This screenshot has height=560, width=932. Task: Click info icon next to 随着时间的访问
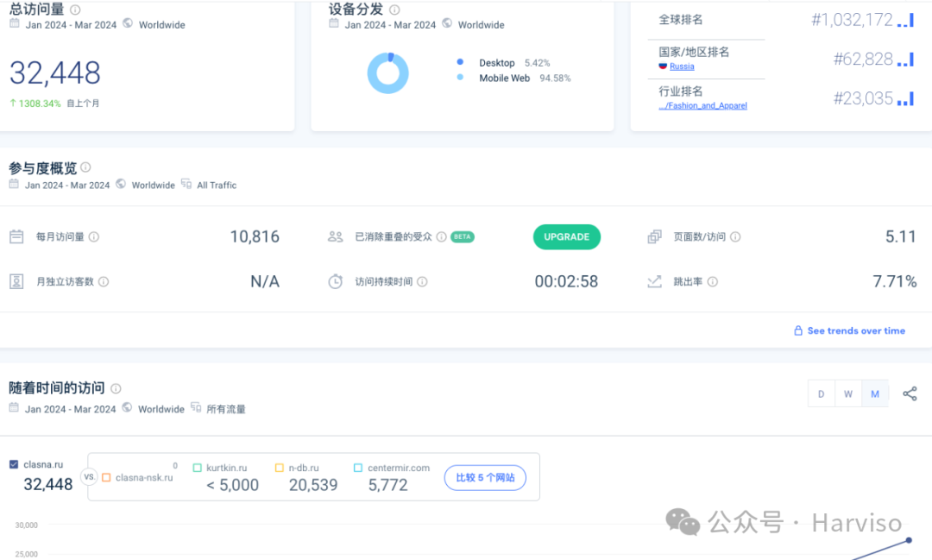[x=116, y=389]
